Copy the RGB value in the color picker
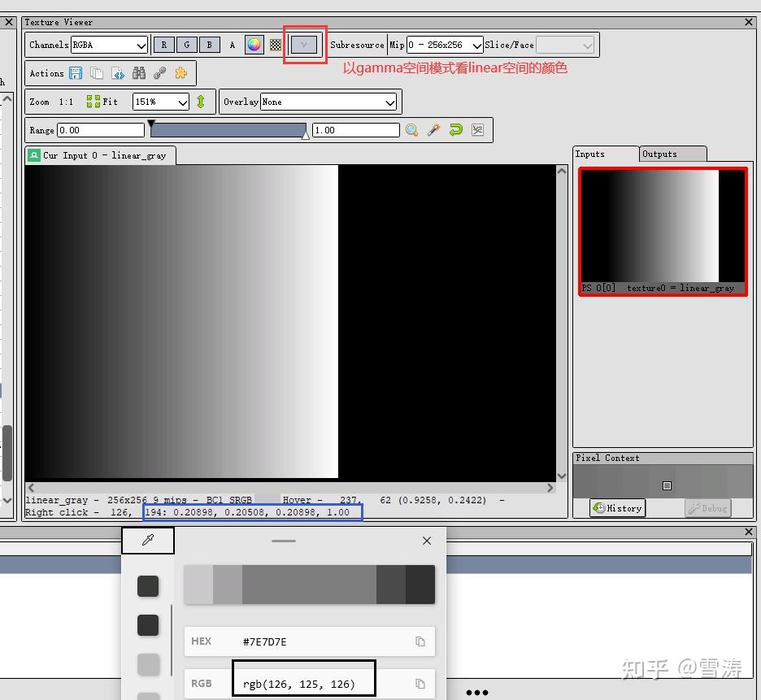 [420, 684]
